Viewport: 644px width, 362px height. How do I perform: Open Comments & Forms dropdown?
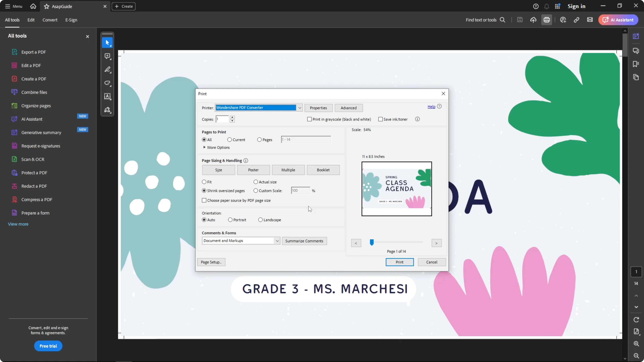point(241,241)
